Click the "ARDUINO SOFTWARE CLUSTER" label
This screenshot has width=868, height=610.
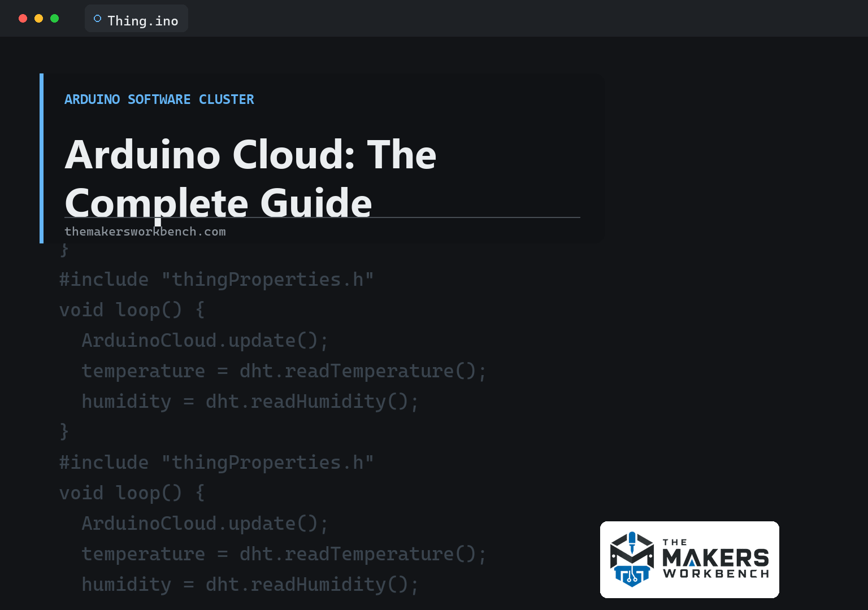tap(159, 99)
